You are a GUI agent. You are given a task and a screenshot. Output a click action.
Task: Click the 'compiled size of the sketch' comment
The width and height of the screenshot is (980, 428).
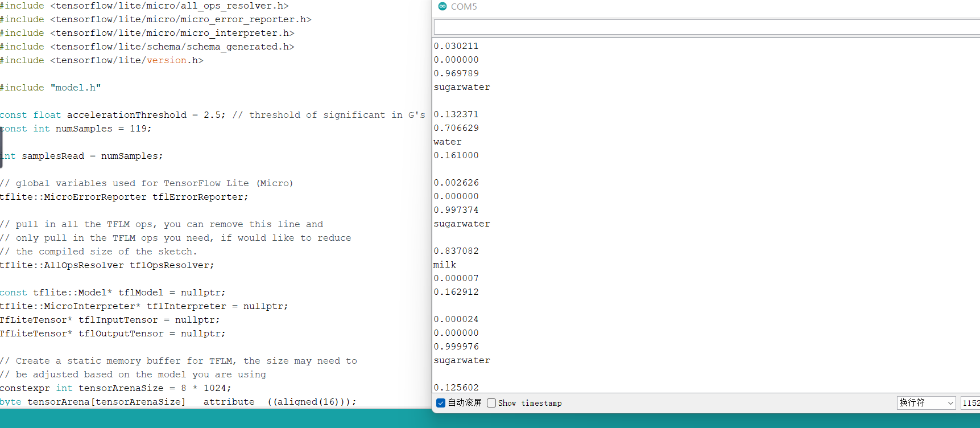tap(98, 252)
